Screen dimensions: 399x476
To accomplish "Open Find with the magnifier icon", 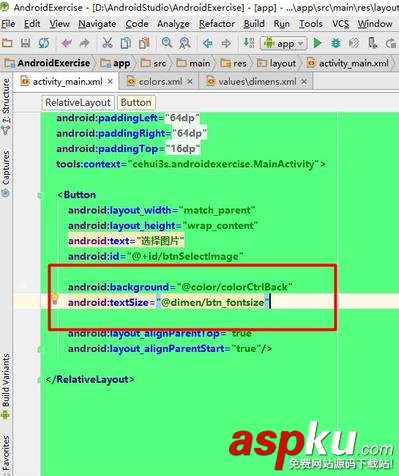I will [167, 43].
